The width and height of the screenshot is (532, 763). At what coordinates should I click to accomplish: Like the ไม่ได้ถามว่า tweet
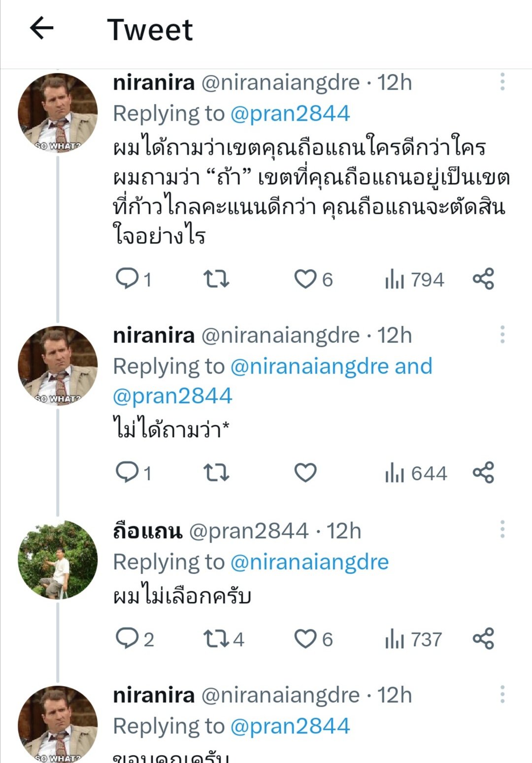click(x=305, y=473)
